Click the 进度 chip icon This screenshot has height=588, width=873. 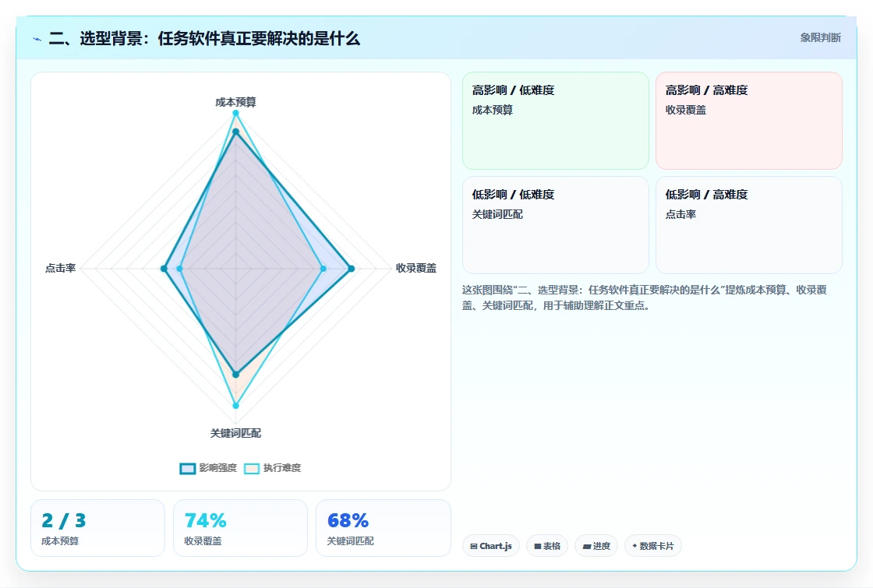[587, 546]
